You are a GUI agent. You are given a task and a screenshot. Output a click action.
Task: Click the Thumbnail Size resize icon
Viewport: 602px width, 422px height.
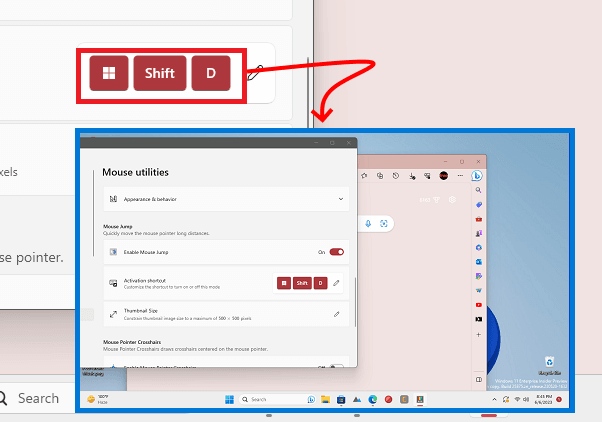point(113,314)
